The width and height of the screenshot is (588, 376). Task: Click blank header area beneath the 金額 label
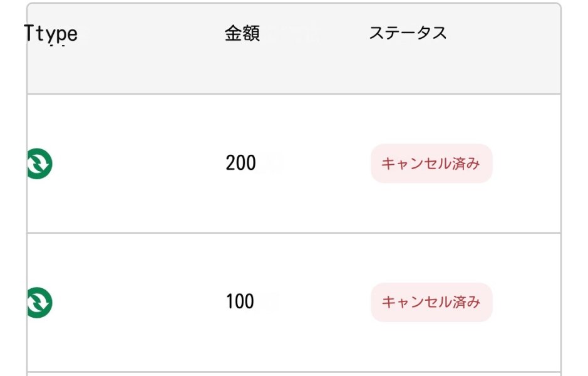[242, 68]
